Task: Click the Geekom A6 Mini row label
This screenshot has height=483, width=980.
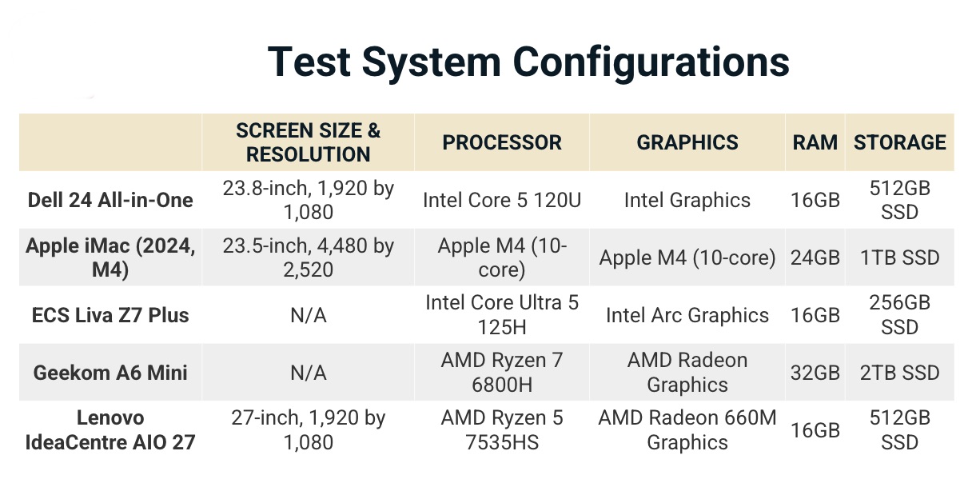Action: click(112, 373)
